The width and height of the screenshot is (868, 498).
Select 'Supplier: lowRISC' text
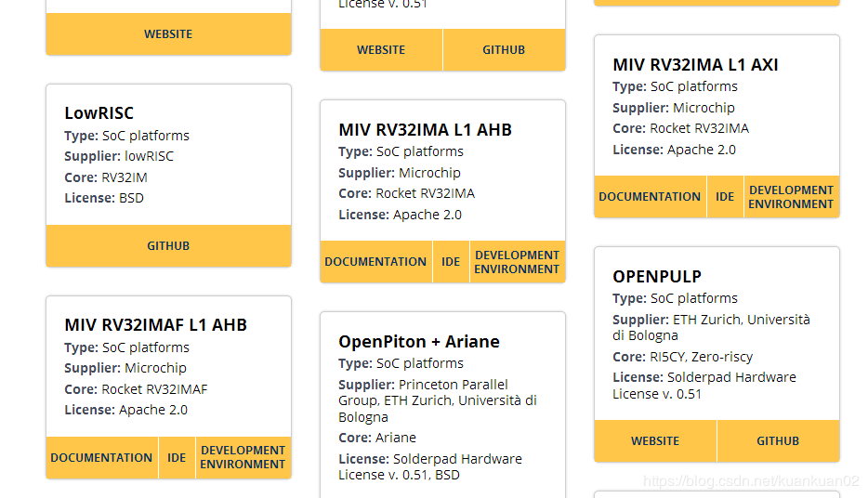pos(119,156)
